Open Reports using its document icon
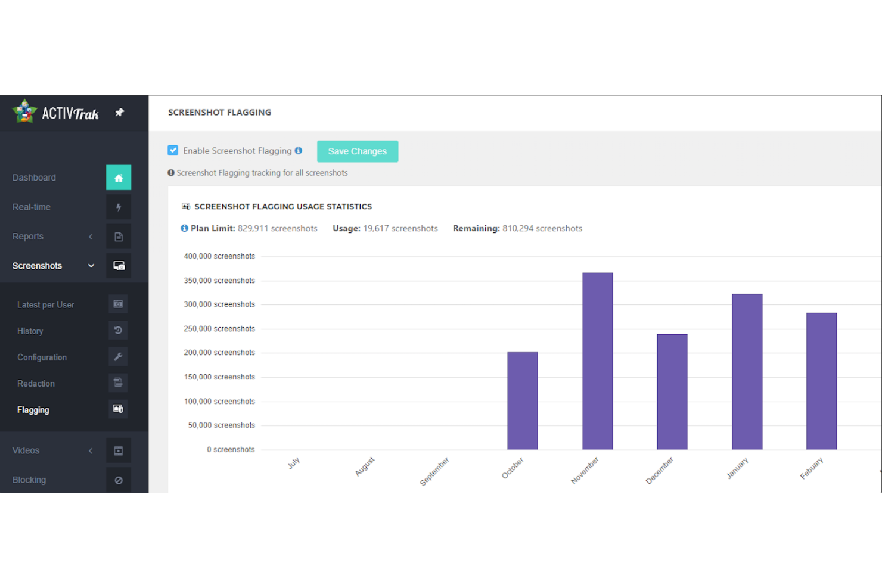This screenshot has height=588, width=882. tap(119, 236)
